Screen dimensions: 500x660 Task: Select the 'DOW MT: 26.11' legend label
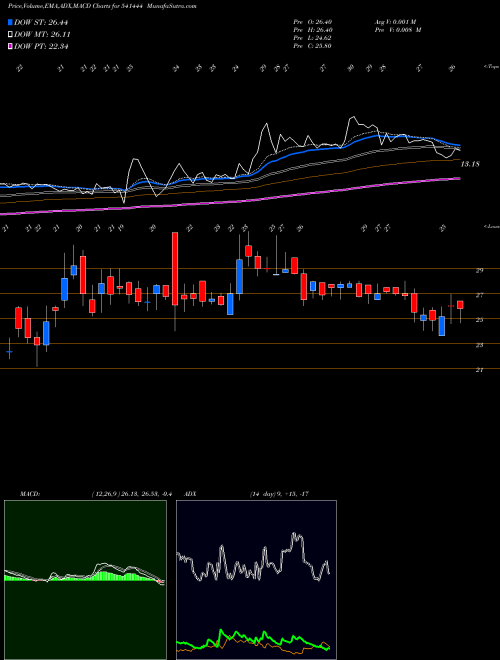[x=42, y=35]
